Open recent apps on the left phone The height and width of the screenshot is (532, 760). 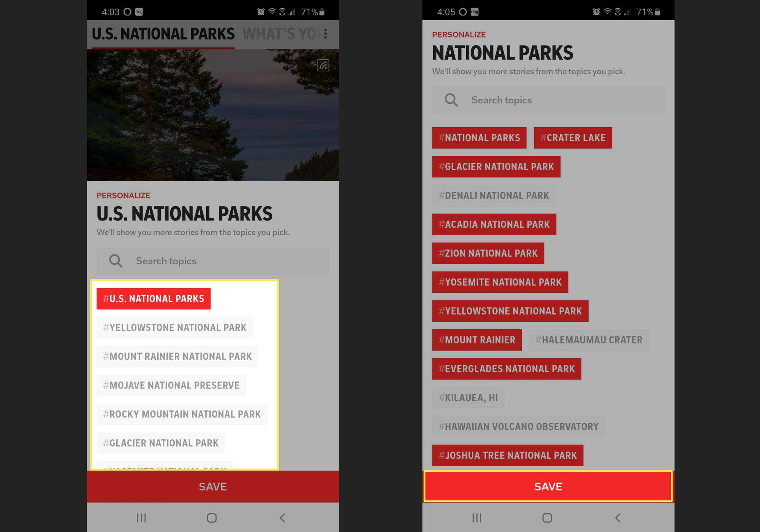pyautogui.click(x=141, y=518)
